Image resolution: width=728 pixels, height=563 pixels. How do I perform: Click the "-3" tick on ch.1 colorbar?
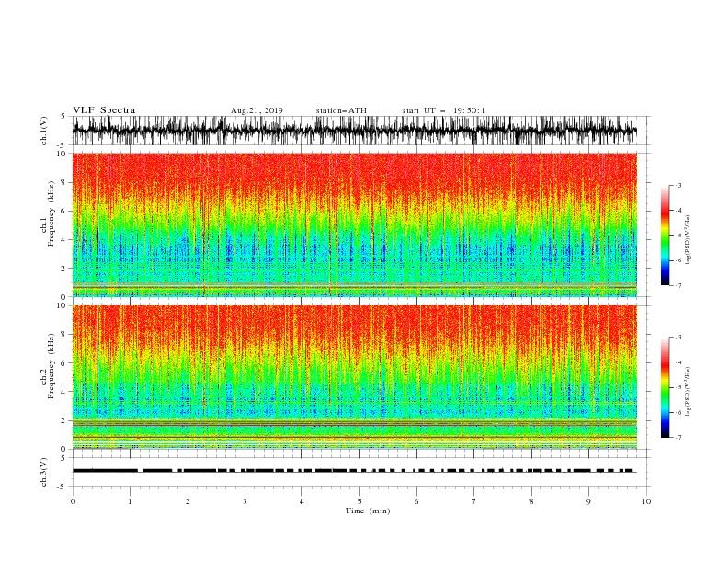click(677, 185)
